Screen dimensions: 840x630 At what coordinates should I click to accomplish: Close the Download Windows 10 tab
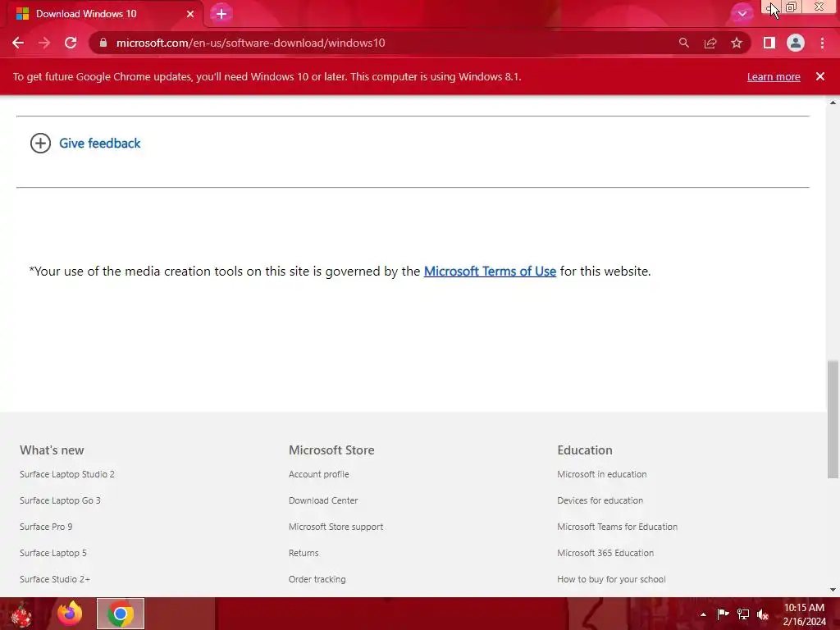190,14
